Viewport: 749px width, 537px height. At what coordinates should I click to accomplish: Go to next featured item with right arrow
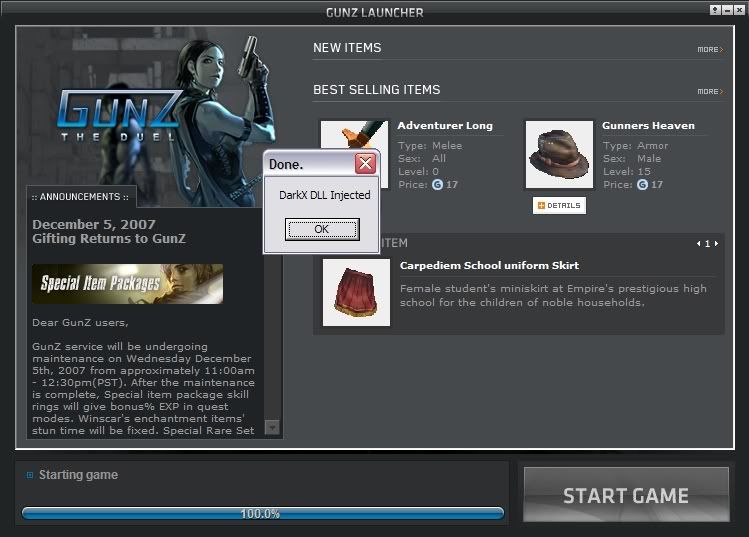716,244
